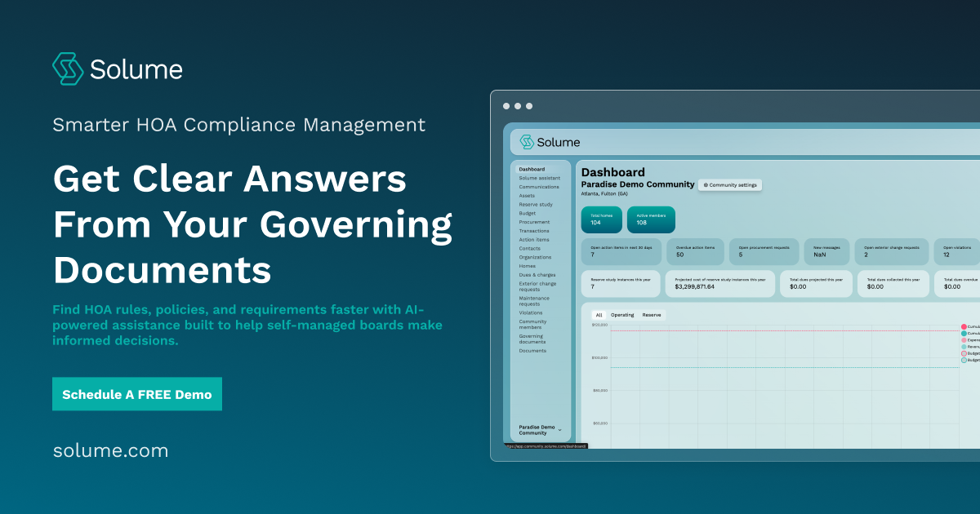Click the Schedule A FREE Demo button

tap(137, 394)
